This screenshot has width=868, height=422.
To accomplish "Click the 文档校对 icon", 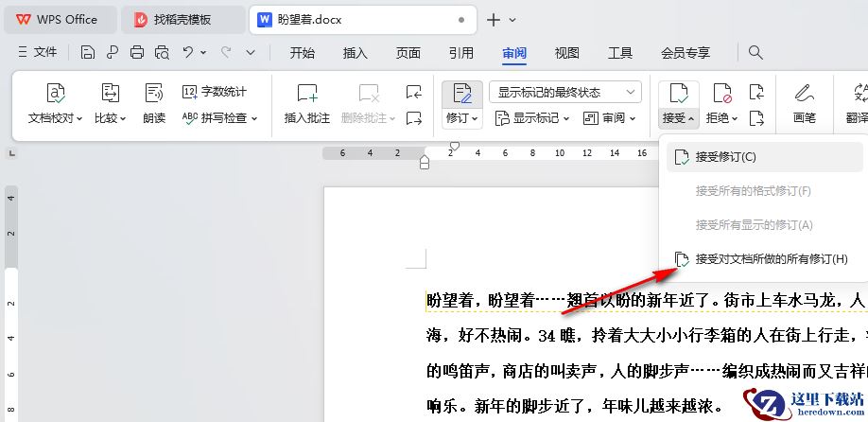I will click(x=56, y=93).
